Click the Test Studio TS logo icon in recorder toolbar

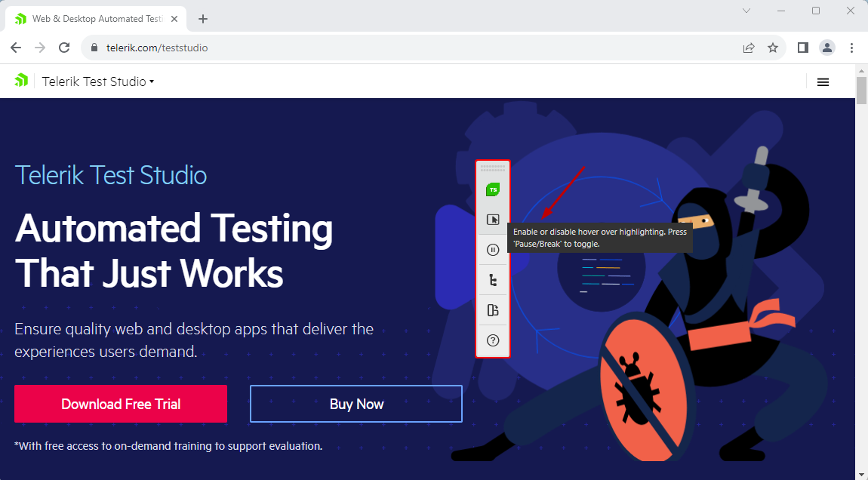click(x=493, y=190)
